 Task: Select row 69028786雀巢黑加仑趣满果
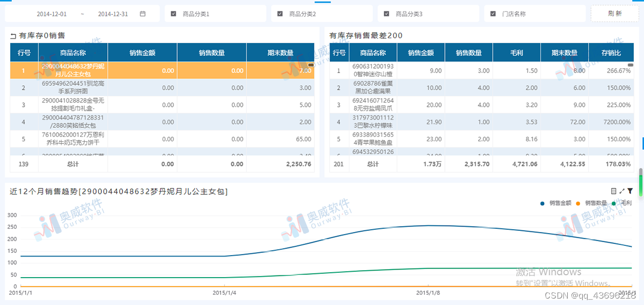click(481, 88)
